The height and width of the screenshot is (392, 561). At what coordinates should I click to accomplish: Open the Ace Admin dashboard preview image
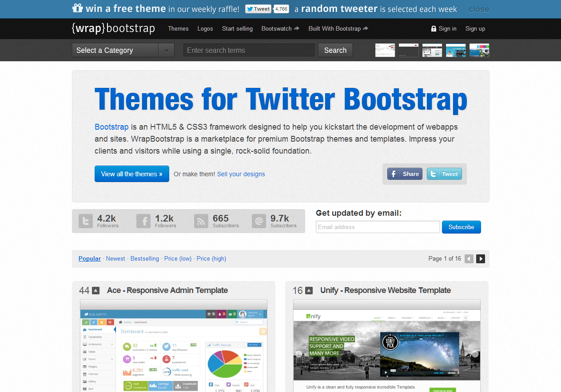174,346
